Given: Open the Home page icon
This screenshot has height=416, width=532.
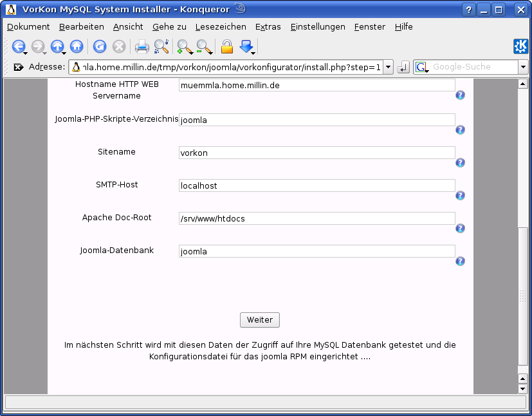Looking at the screenshot, I should [x=77, y=46].
